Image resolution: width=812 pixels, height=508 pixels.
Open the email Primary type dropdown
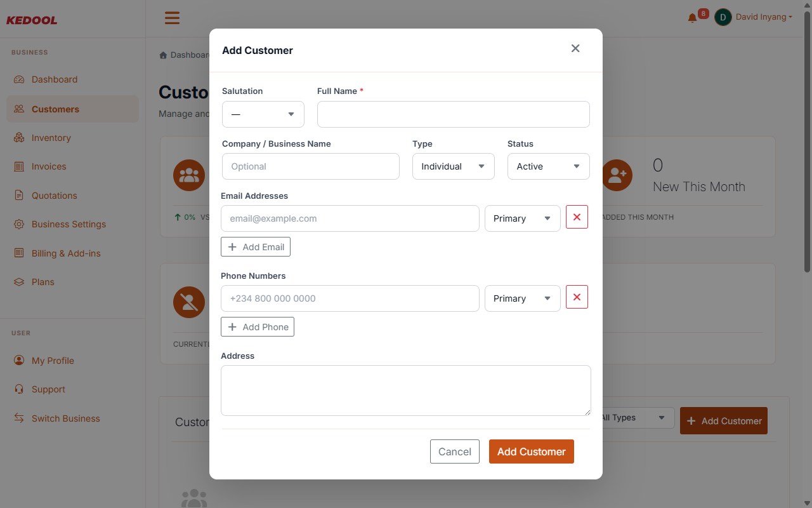(523, 218)
